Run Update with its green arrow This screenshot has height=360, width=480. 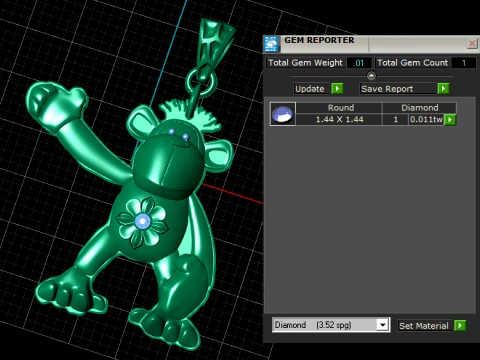click(x=337, y=89)
